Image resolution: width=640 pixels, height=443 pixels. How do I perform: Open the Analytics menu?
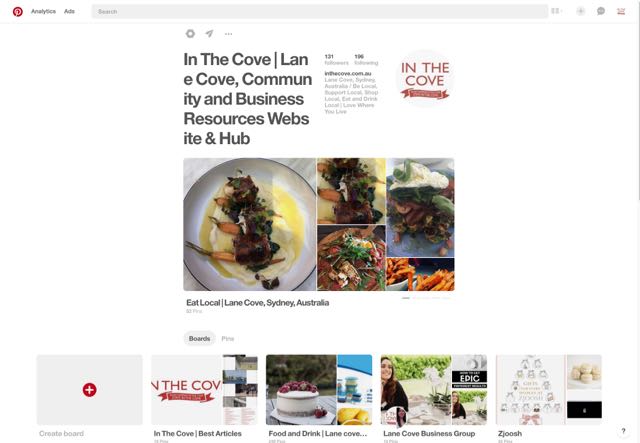pyautogui.click(x=43, y=11)
